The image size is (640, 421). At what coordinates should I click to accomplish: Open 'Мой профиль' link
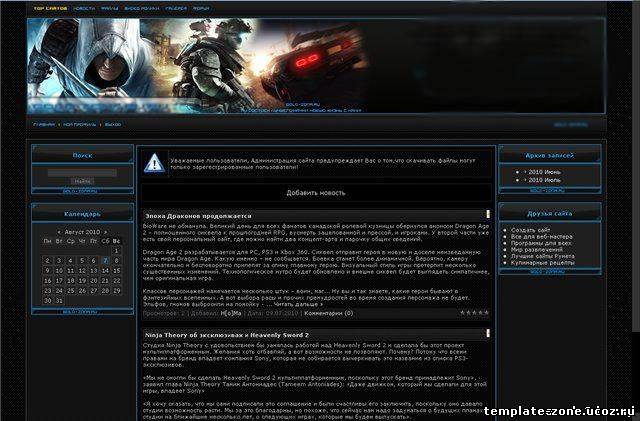(x=80, y=125)
